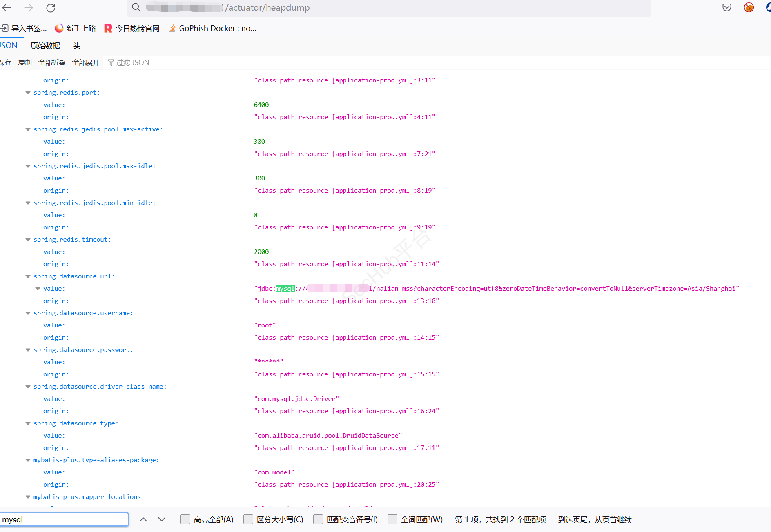Switch to the 原始数据 tab
The width and height of the screenshot is (771, 532).
(x=45, y=46)
